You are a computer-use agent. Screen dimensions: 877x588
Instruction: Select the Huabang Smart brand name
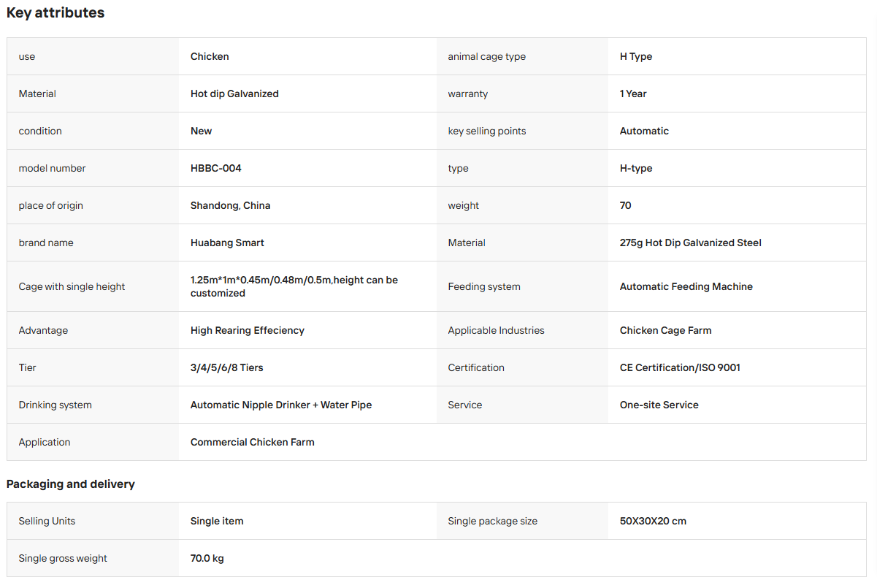tap(227, 243)
